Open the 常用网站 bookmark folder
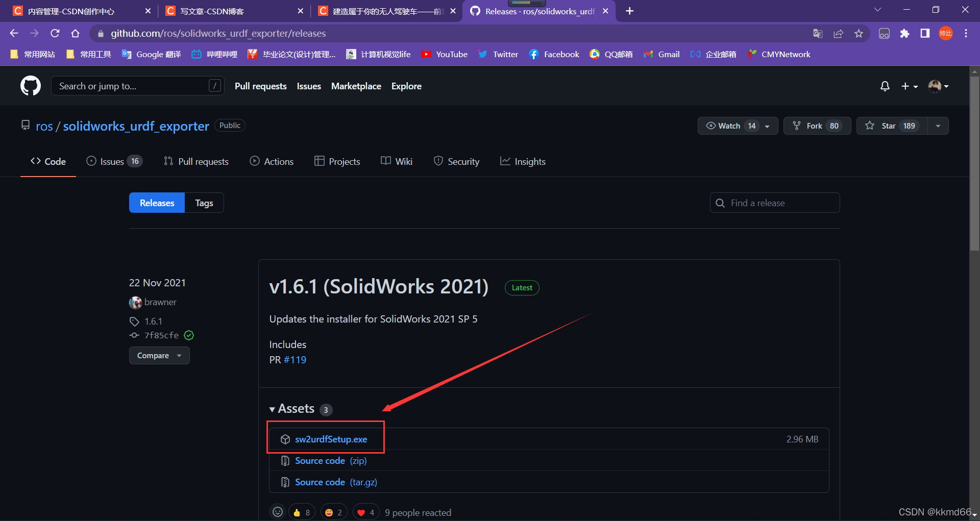This screenshot has width=980, height=521. [32, 54]
